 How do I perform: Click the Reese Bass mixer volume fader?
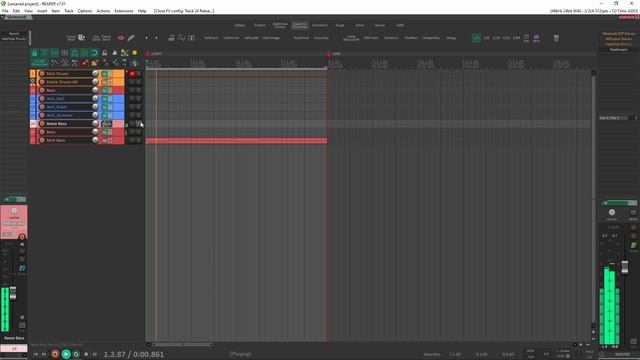[x=13, y=293]
